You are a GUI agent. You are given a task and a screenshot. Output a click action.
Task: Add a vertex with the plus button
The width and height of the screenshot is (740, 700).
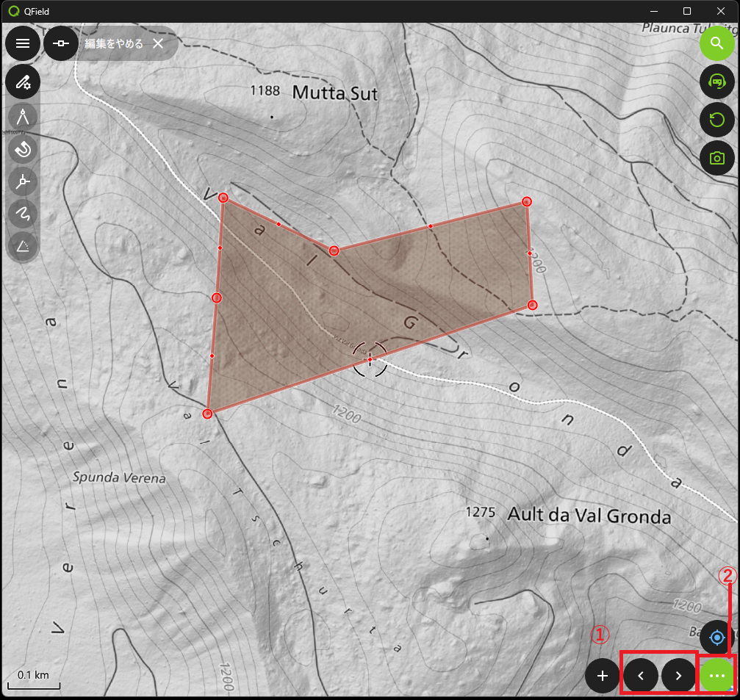click(603, 676)
